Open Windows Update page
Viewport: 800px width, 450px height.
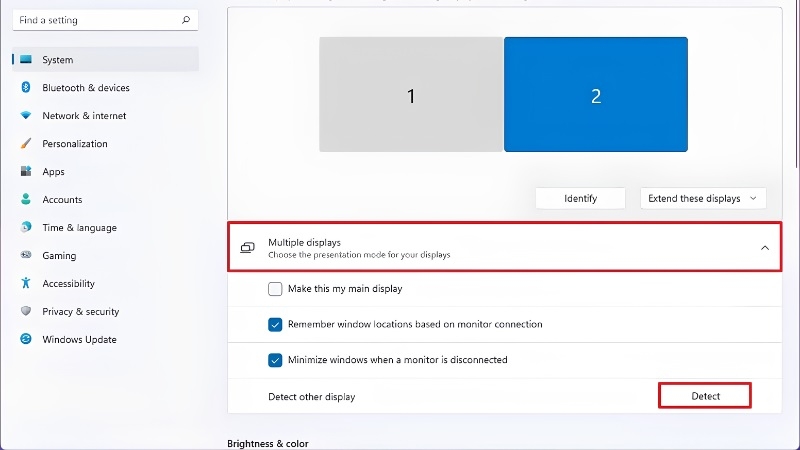pyautogui.click(x=79, y=339)
